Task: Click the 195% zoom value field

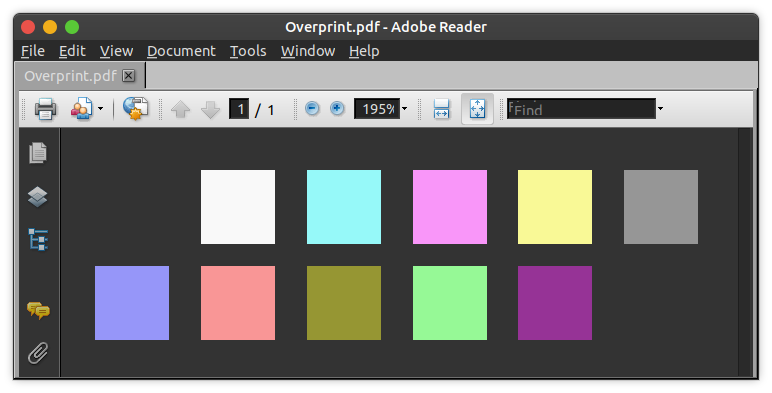Action: (x=377, y=109)
